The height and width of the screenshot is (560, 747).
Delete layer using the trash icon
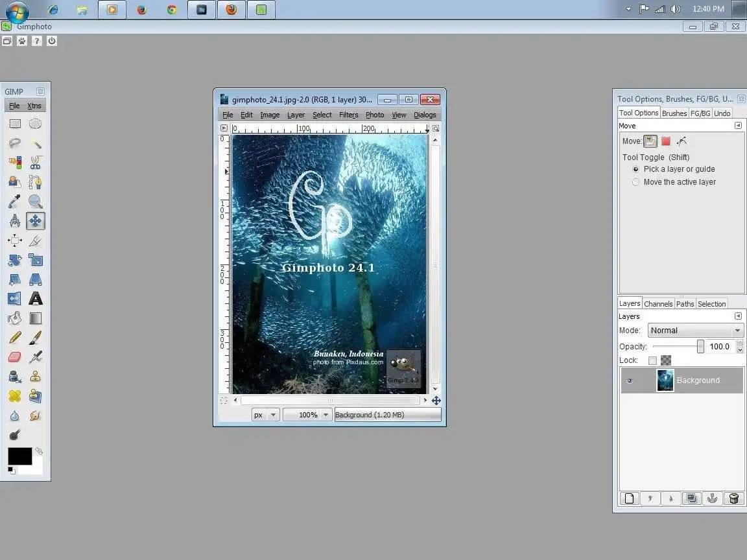click(733, 498)
